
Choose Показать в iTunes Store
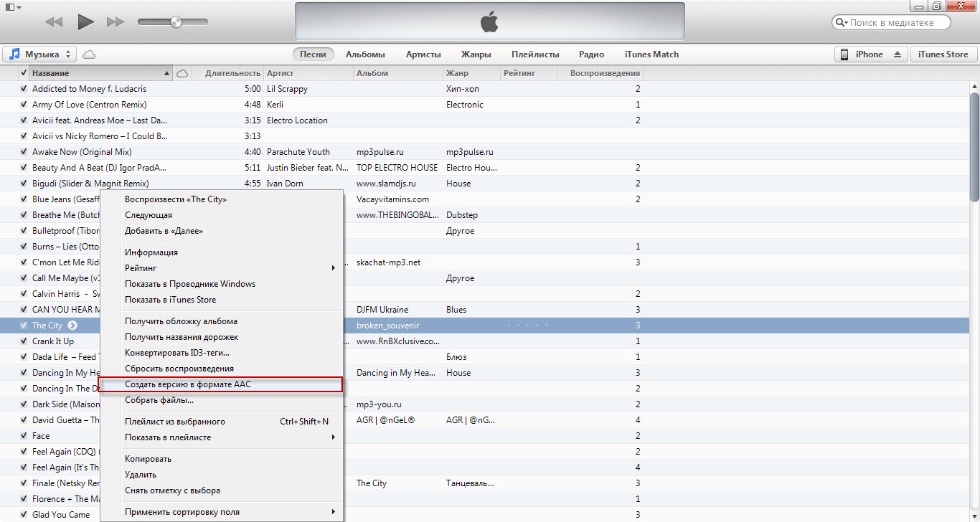click(x=222, y=300)
